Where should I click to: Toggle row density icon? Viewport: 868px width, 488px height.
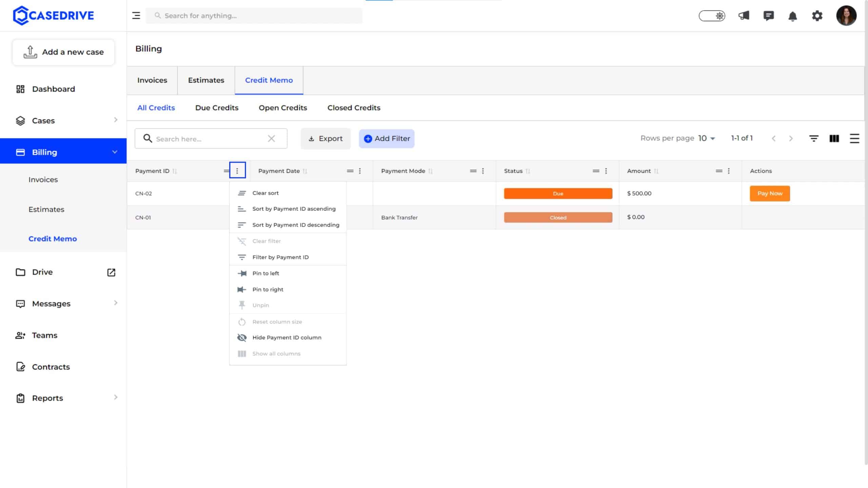tap(854, 138)
